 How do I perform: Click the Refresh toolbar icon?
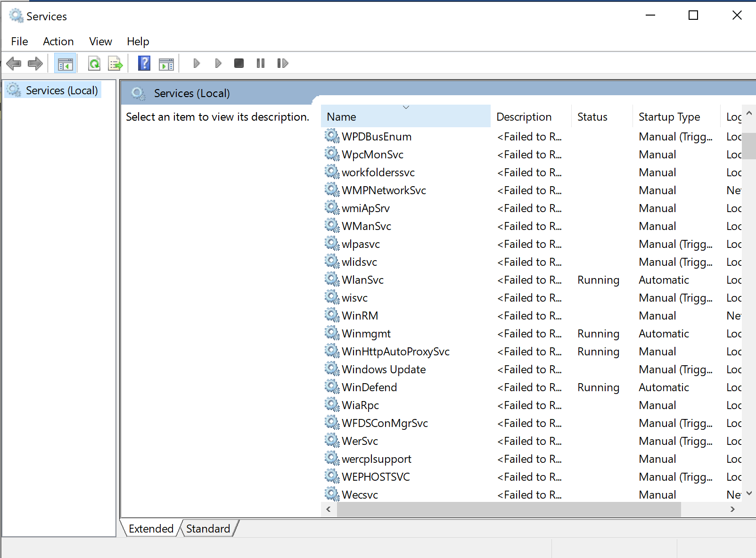[94, 63]
